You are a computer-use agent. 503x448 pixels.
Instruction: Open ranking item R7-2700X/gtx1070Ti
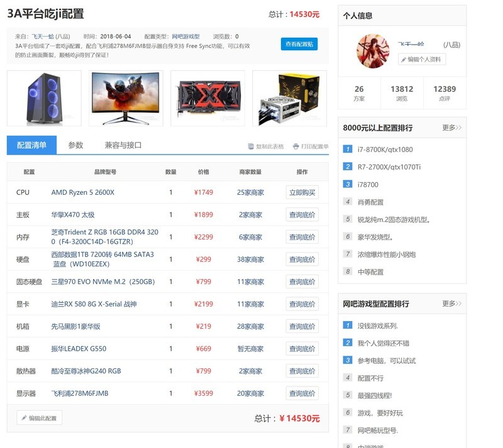389,167
